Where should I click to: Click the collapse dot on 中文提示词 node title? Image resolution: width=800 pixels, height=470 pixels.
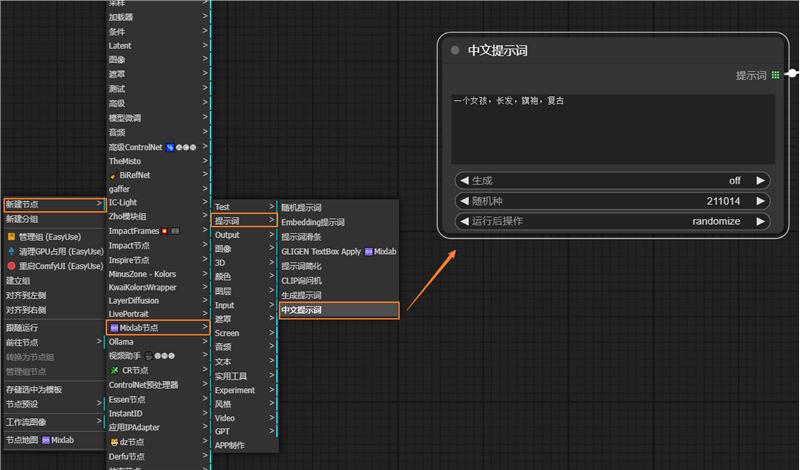coord(455,50)
